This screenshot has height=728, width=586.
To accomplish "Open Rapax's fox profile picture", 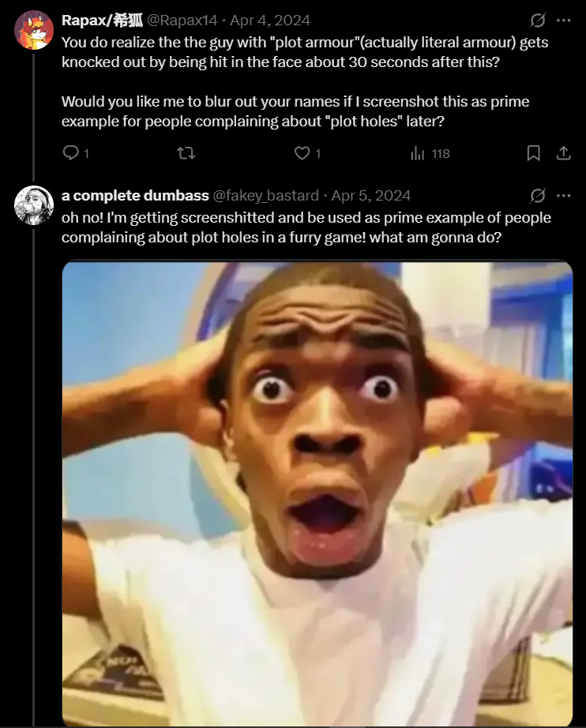I will (34, 30).
